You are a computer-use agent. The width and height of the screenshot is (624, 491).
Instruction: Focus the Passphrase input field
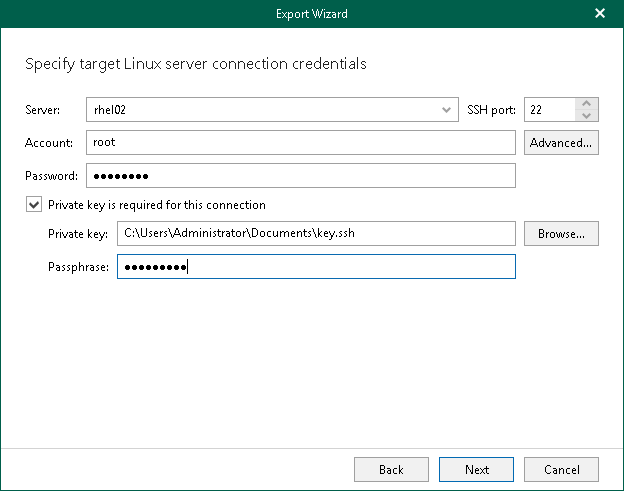316,267
